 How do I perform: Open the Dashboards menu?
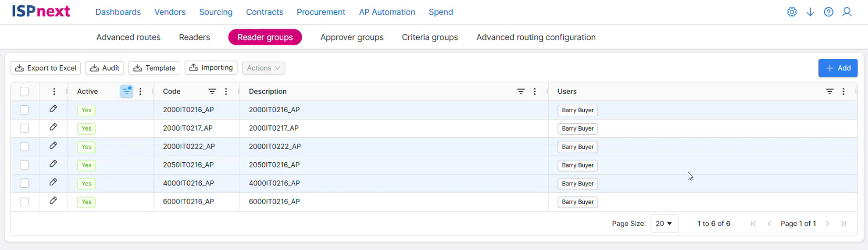click(118, 12)
